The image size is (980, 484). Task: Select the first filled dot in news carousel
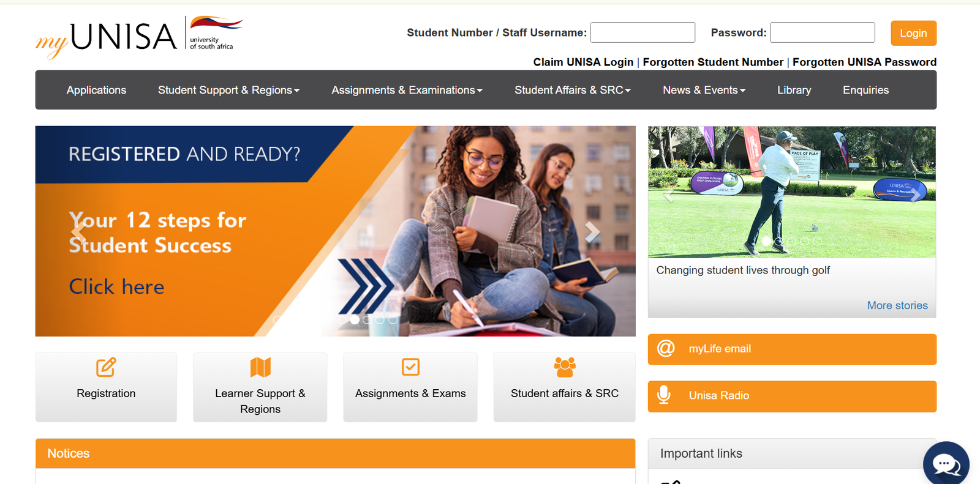(766, 241)
